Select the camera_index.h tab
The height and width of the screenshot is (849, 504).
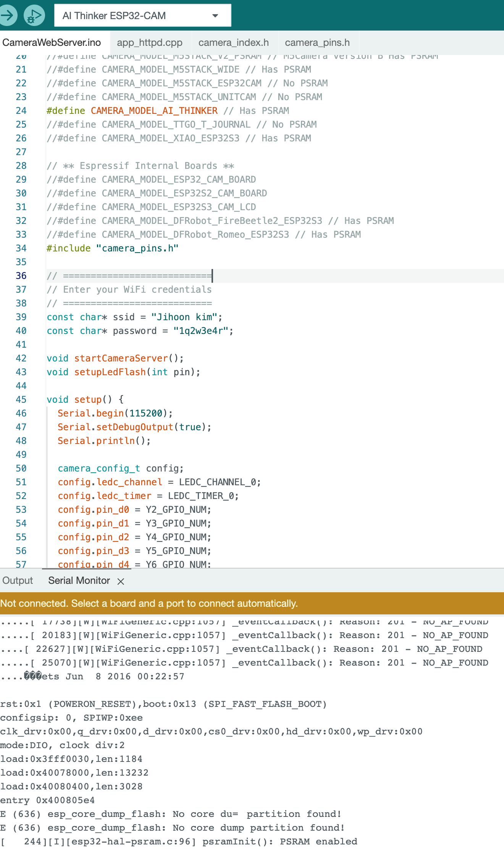[x=233, y=42]
